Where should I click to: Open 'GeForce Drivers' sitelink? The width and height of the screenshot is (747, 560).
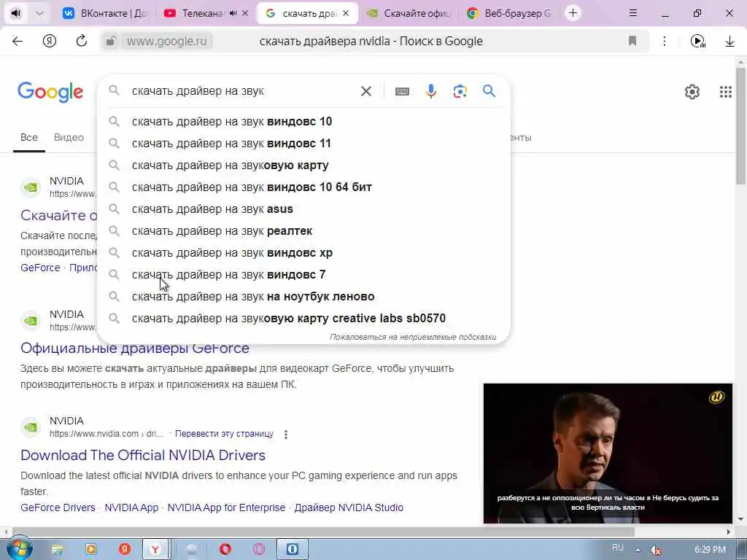tap(58, 507)
